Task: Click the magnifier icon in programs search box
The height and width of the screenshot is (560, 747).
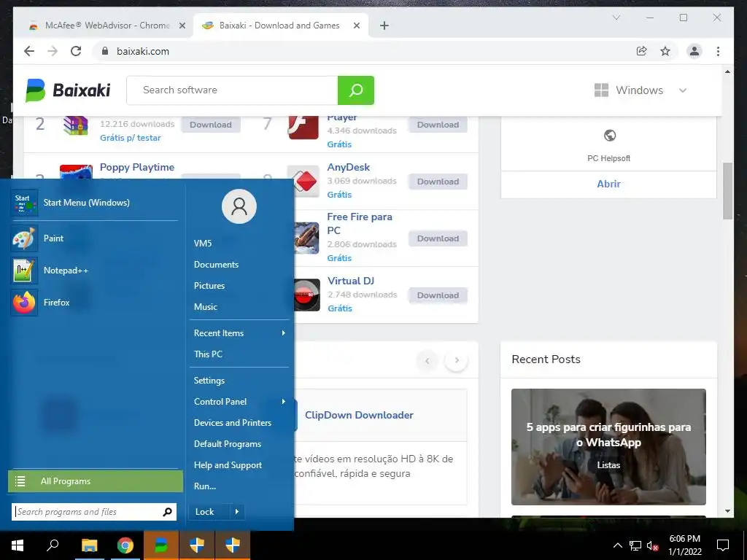Action: click(167, 512)
